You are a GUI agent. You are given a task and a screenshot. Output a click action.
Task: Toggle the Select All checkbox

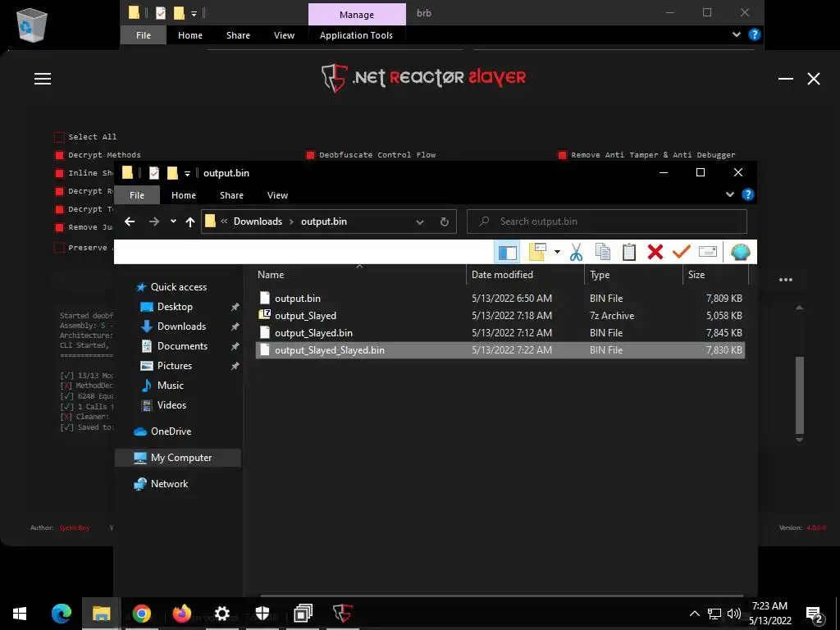point(59,137)
